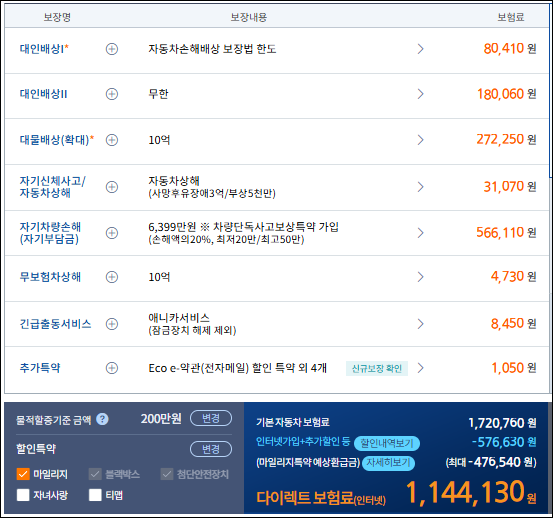The image size is (553, 518).
Task: Check the 티맵 checkbox
Action: point(95,495)
